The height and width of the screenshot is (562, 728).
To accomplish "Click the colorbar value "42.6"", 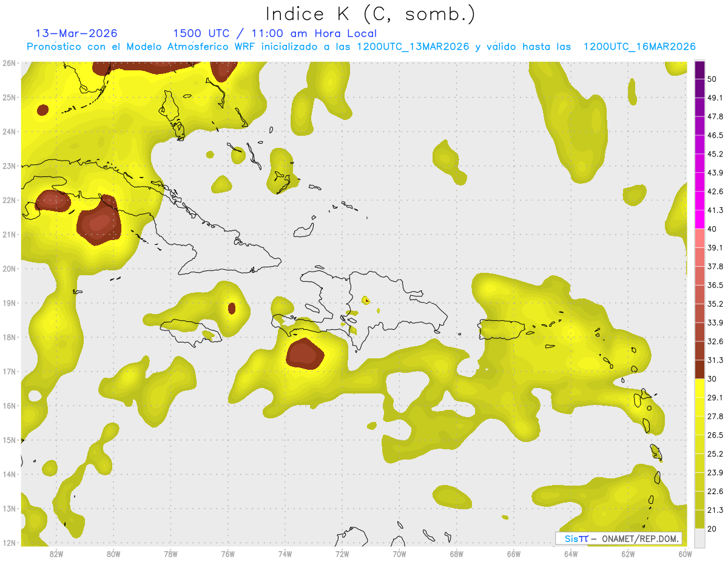I will pyautogui.click(x=715, y=192).
